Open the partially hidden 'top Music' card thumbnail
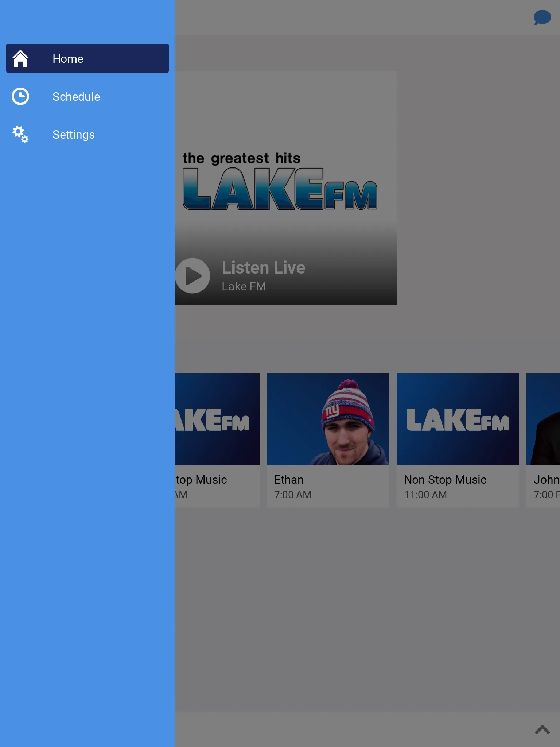Image resolution: width=560 pixels, height=747 pixels. coord(217,419)
